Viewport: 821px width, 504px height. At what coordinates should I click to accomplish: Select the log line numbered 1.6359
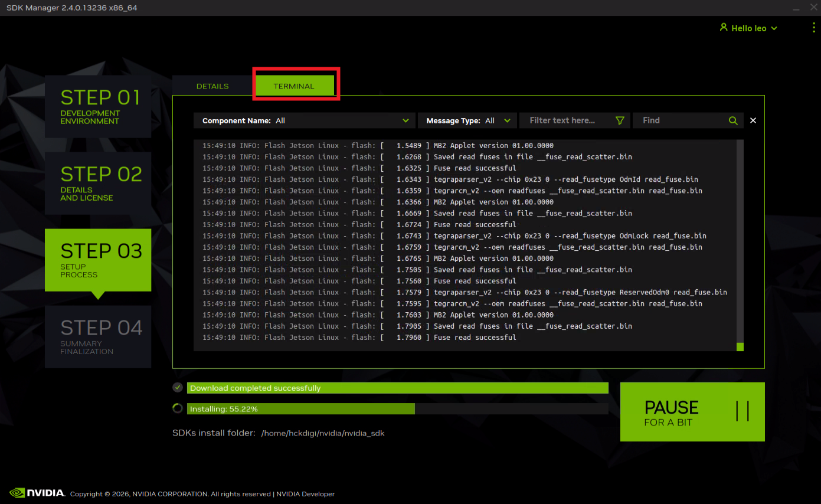(452, 191)
